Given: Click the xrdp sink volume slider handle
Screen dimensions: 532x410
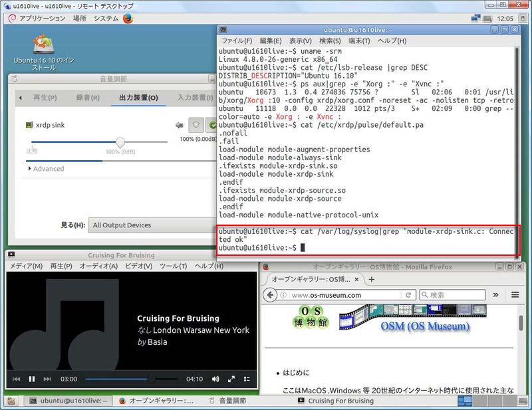Looking at the screenshot, I should pyautogui.click(x=120, y=142).
